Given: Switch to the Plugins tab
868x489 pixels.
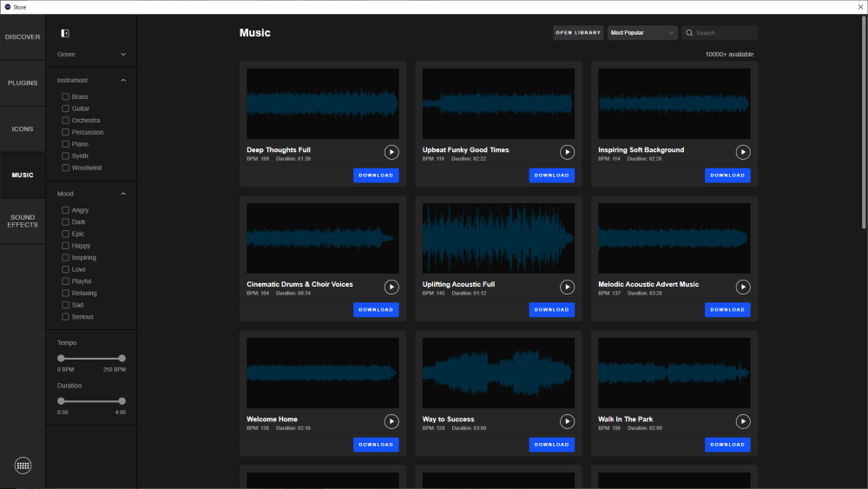Looking at the screenshot, I should pyautogui.click(x=23, y=83).
